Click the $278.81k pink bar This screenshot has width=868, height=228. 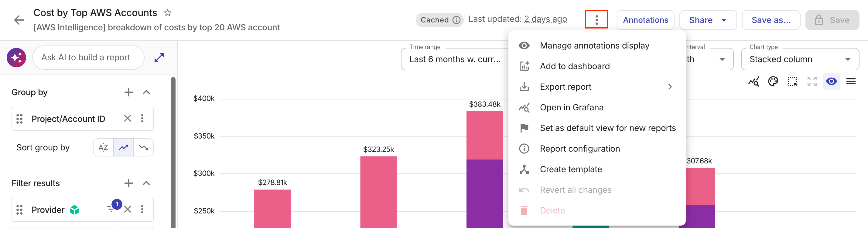tap(272, 209)
